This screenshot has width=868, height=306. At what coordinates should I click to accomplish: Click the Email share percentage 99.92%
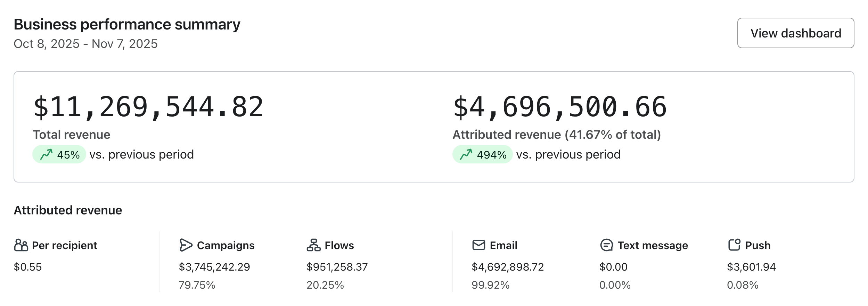[x=490, y=285]
